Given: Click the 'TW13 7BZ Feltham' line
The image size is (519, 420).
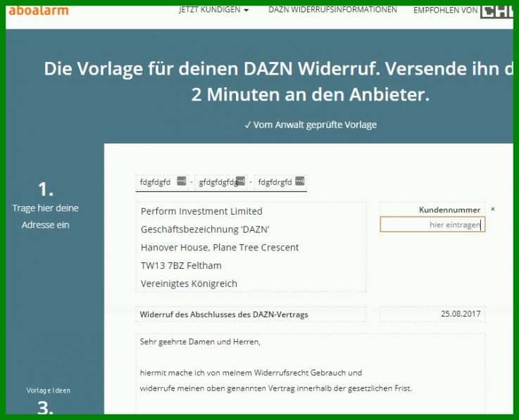Looking at the screenshot, I should (181, 265).
